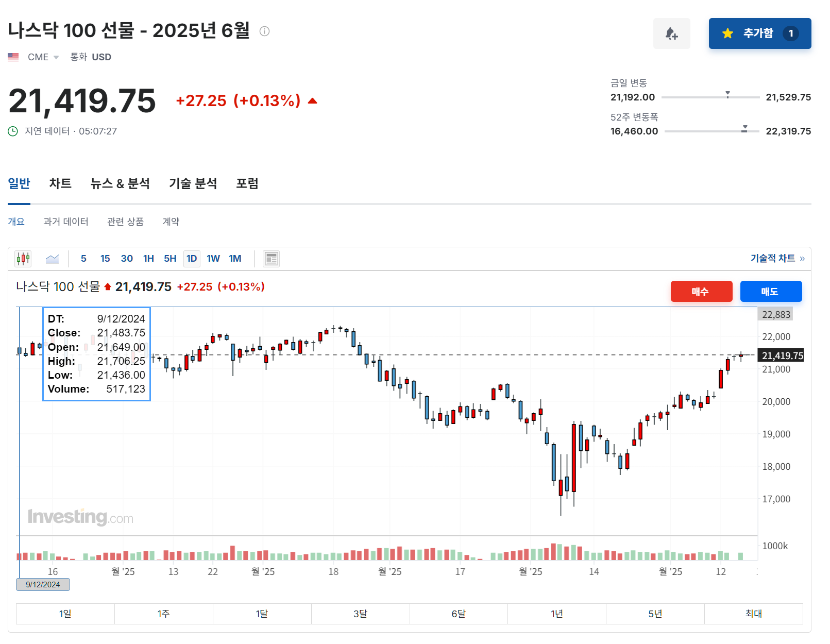
Task: Open the info icon next to the instrument title
Action: [x=265, y=31]
